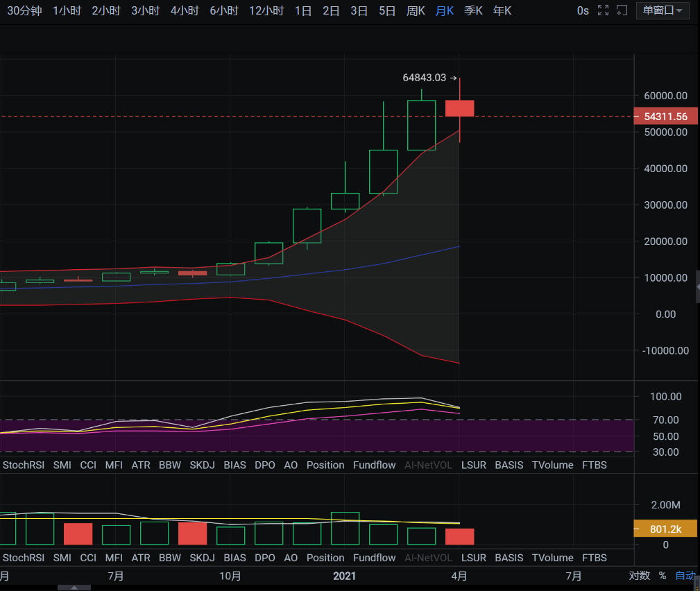The width and height of the screenshot is (700, 591).
Task: Open the AI-NetVOL indicator
Action: (428, 465)
